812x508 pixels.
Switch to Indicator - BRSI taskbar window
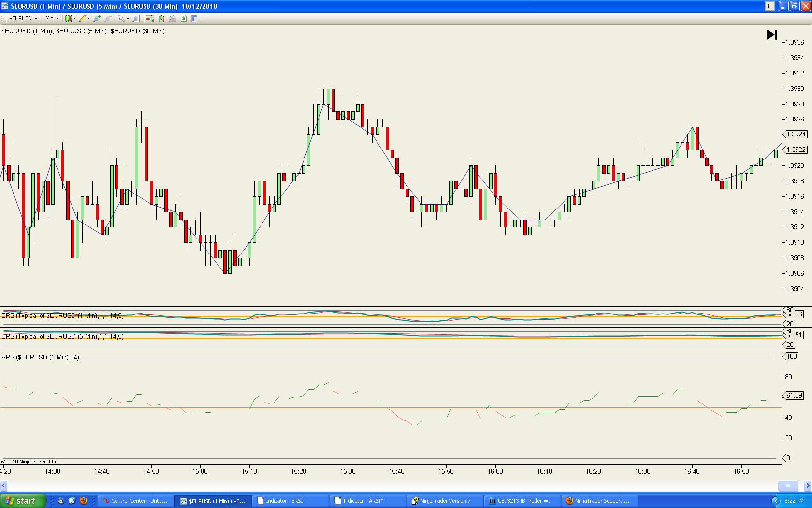pos(290,501)
